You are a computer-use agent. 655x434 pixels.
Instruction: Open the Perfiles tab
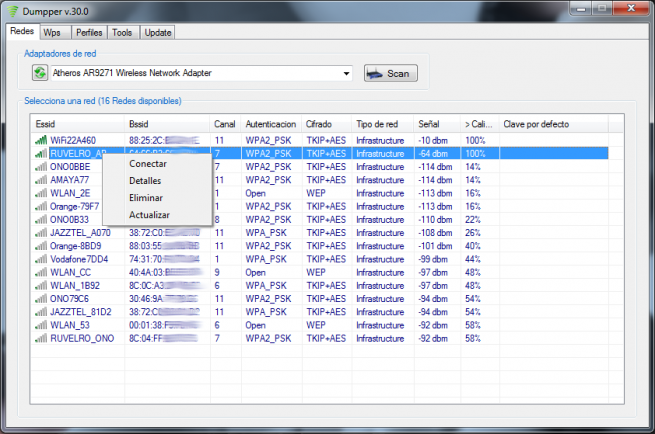pyautogui.click(x=86, y=33)
